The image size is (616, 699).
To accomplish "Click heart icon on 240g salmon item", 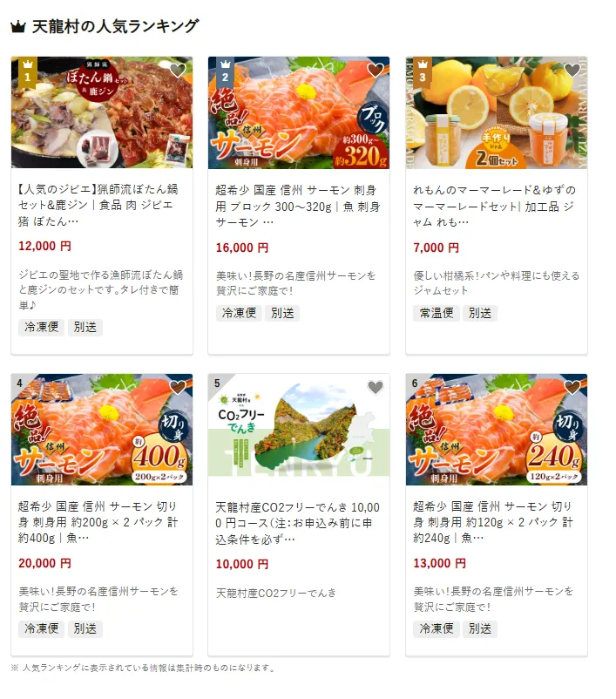I will (x=572, y=387).
